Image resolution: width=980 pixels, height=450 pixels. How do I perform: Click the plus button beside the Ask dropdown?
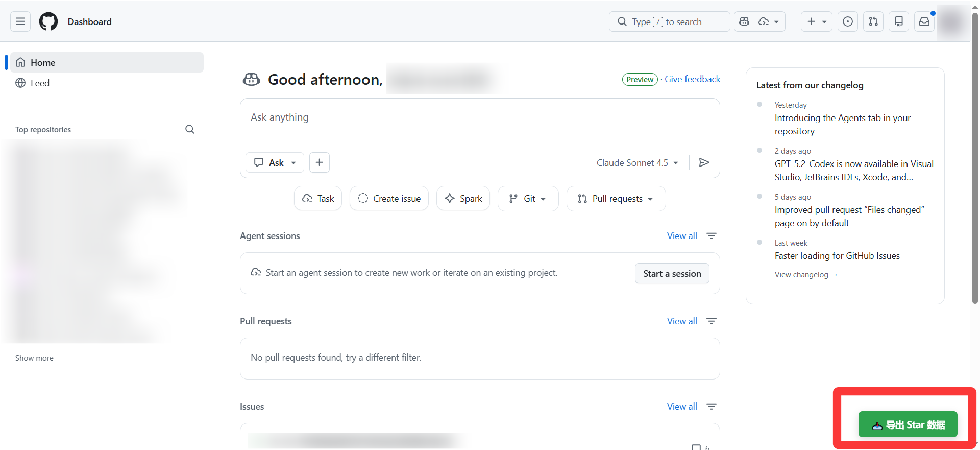(320, 162)
